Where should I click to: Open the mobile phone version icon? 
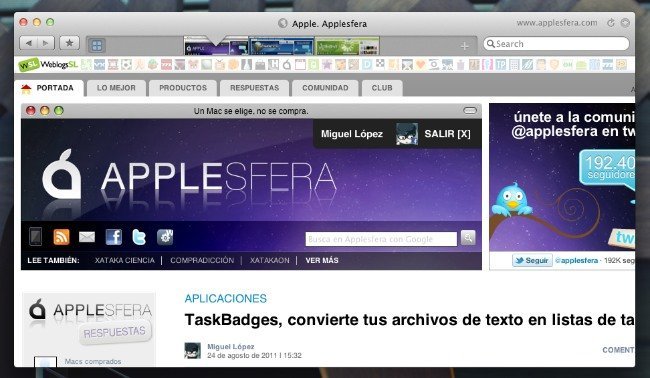(x=36, y=237)
